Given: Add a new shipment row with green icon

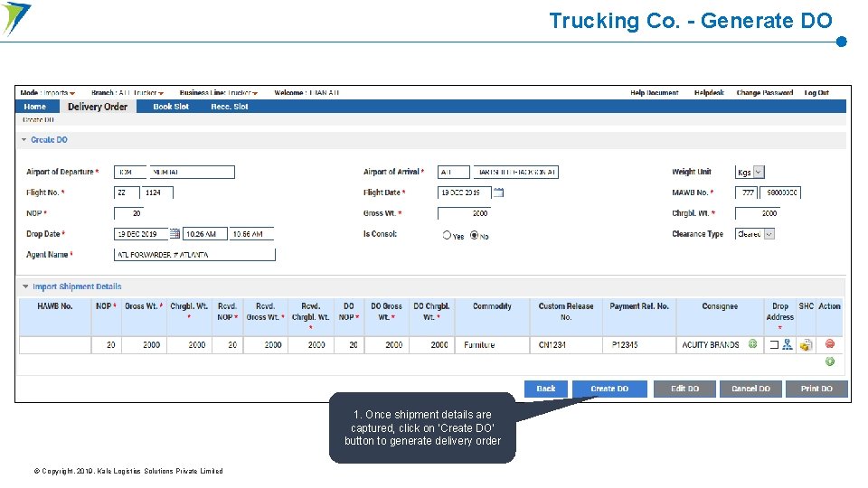Looking at the screenshot, I should pos(829,361).
